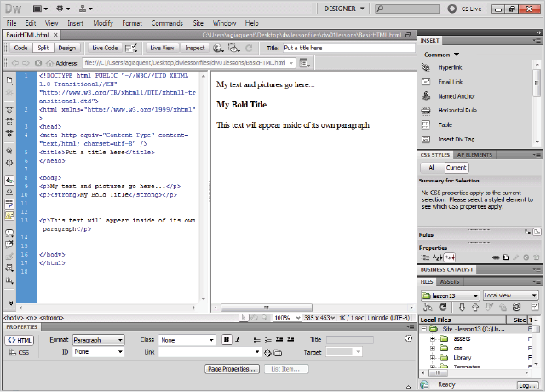The image size is (546, 392).
Task: Click the All button in CSS Styles
Action: (x=432, y=168)
